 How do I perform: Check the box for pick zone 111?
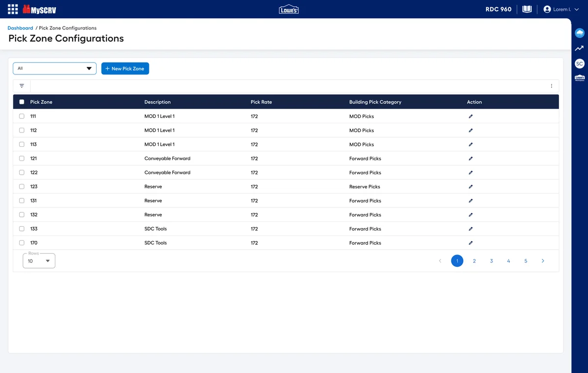click(x=22, y=116)
